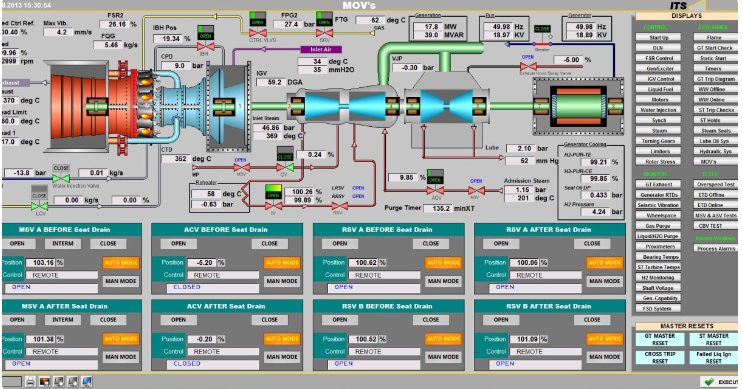Switch ACV AFTER Seat Drain to MAN MODE

tap(282, 357)
